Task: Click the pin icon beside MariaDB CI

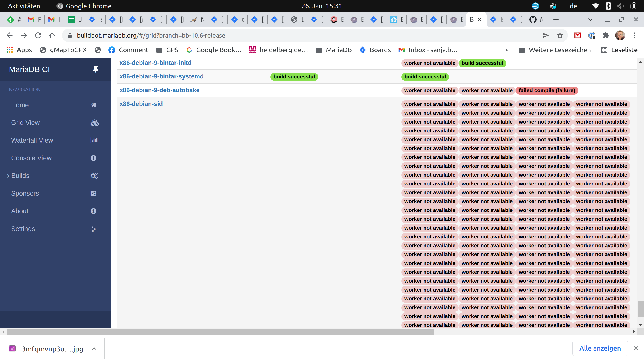Action: coord(95,69)
